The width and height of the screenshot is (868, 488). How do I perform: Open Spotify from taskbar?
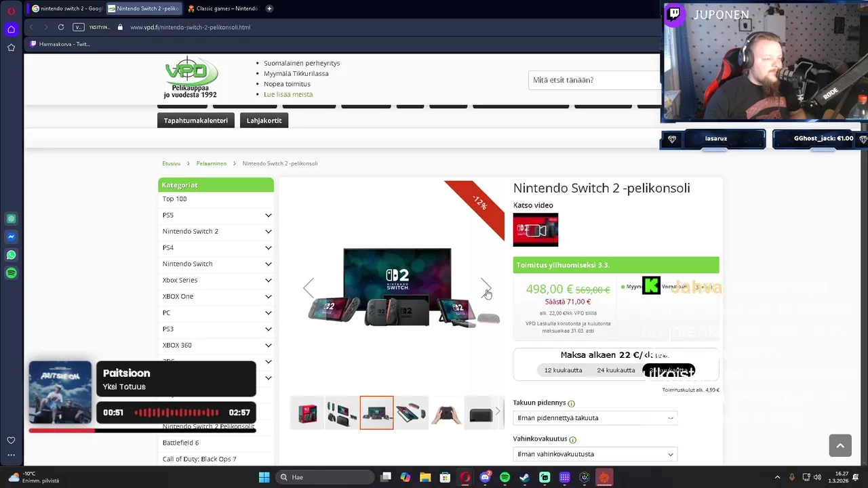[505, 477]
